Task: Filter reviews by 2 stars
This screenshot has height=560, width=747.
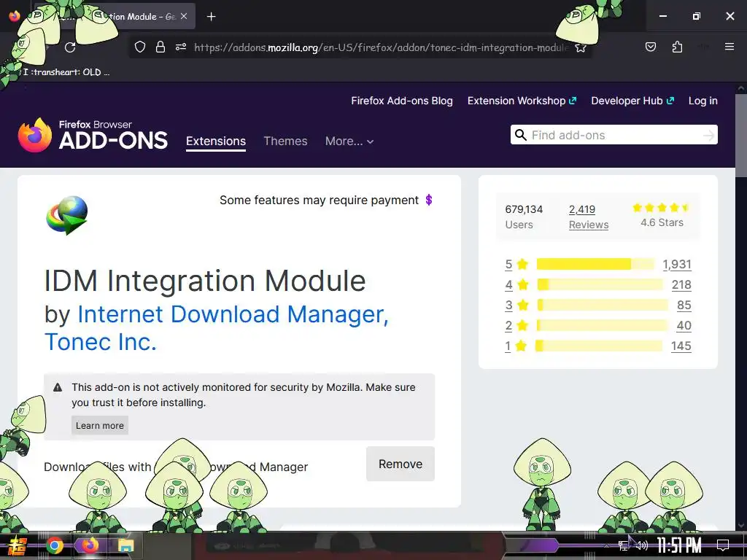Action: (x=516, y=326)
